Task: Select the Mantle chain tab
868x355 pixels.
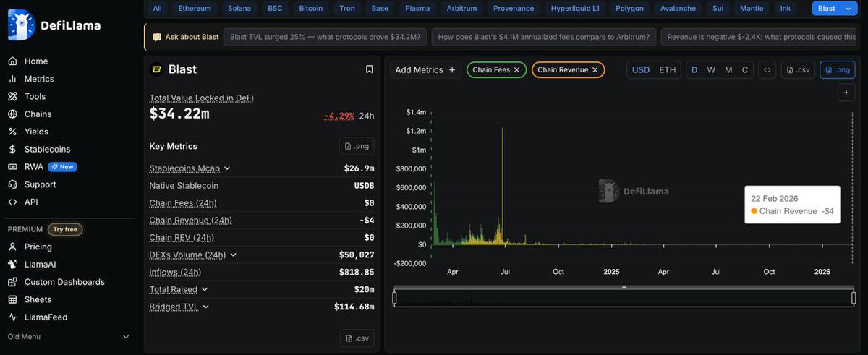Action: tap(752, 9)
